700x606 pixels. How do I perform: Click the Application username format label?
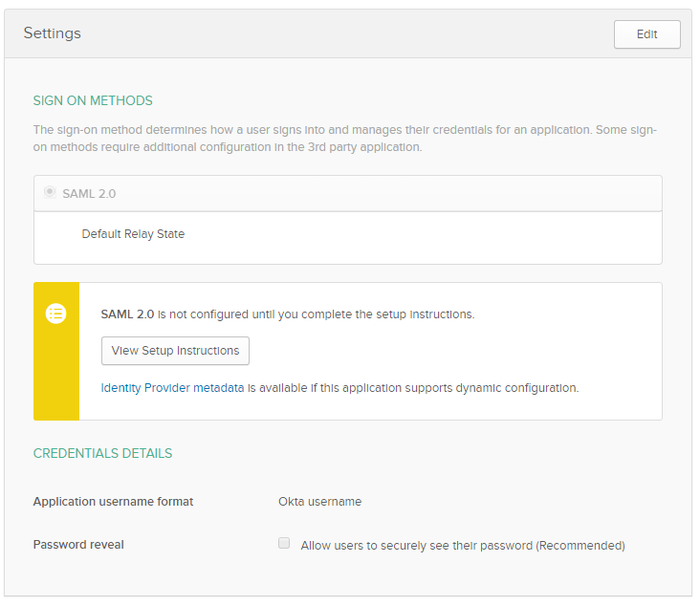pos(114,502)
